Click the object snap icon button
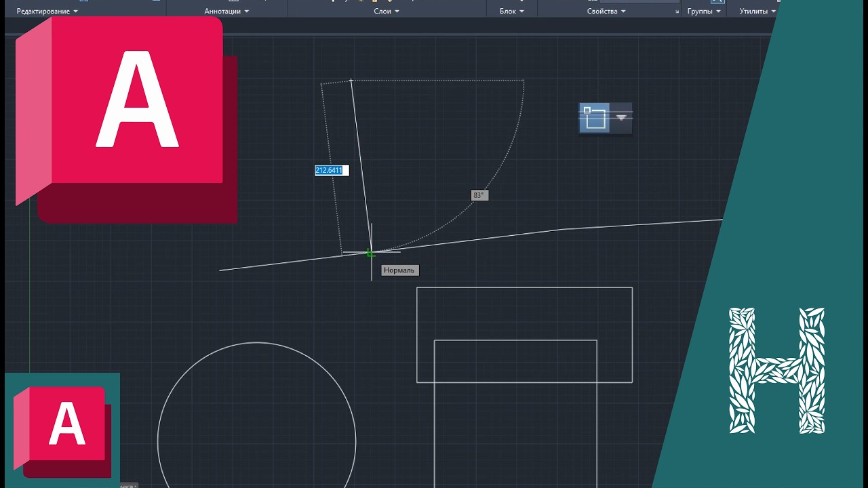This screenshot has height=488, width=868. tap(595, 118)
